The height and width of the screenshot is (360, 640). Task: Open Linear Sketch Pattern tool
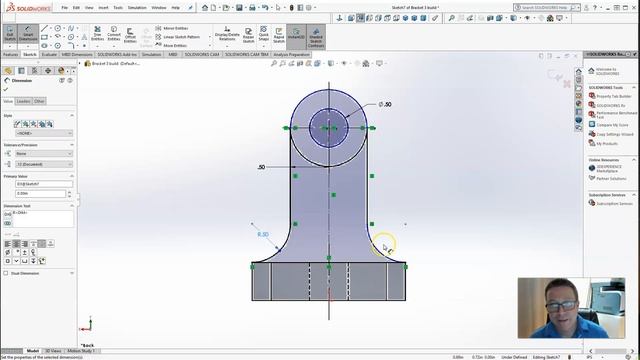click(x=178, y=37)
